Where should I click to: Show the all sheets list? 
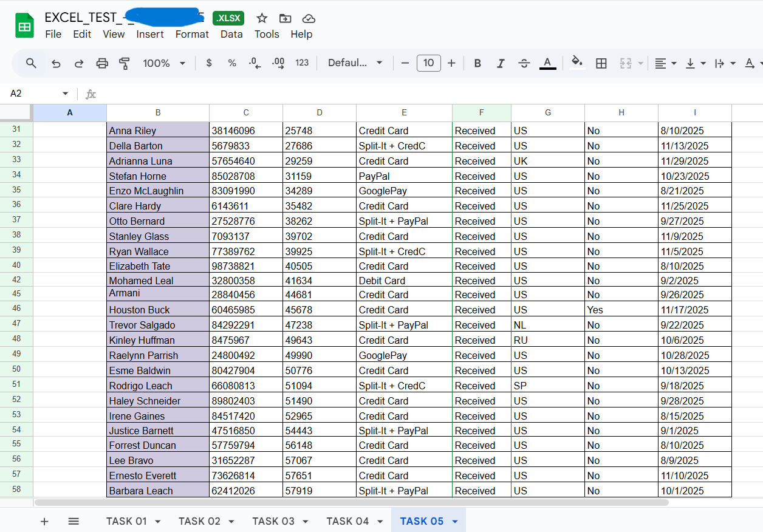coord(74,521)
